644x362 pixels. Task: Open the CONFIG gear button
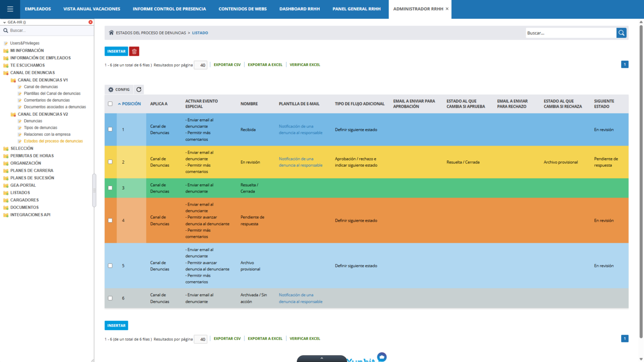[119, 89]
